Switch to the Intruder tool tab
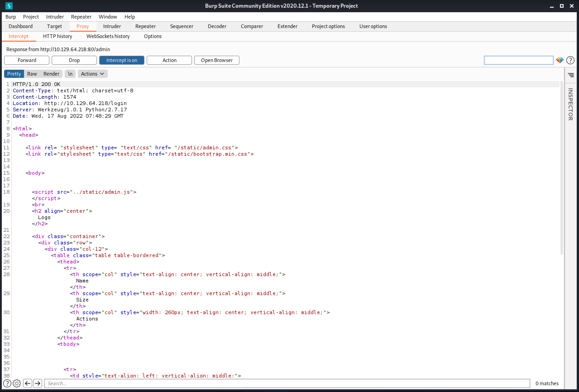The width and height of the screenshot is (579, 392). 112,26
